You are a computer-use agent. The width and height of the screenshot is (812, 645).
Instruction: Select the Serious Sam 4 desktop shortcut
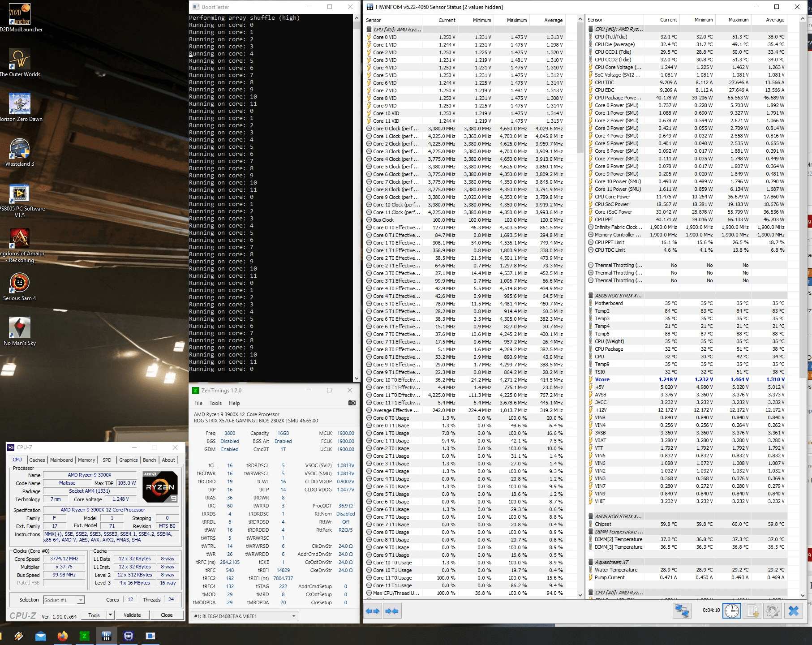point(20,287)
